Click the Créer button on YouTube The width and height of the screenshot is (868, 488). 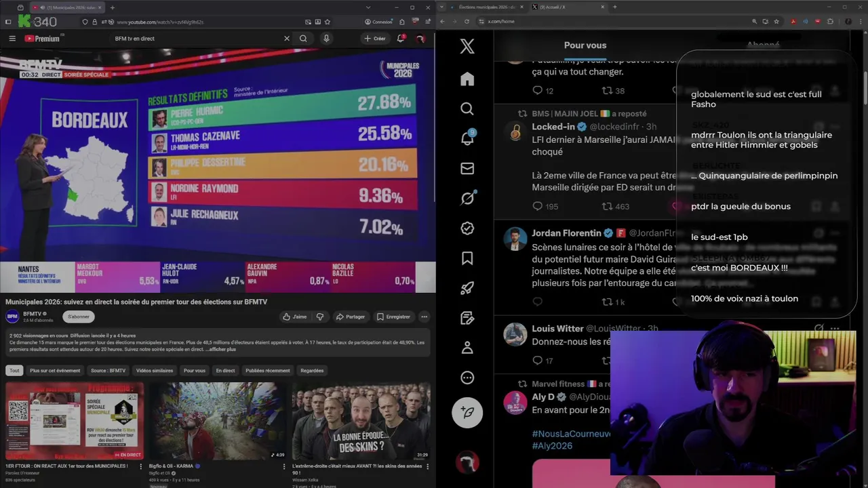[374, 39]
